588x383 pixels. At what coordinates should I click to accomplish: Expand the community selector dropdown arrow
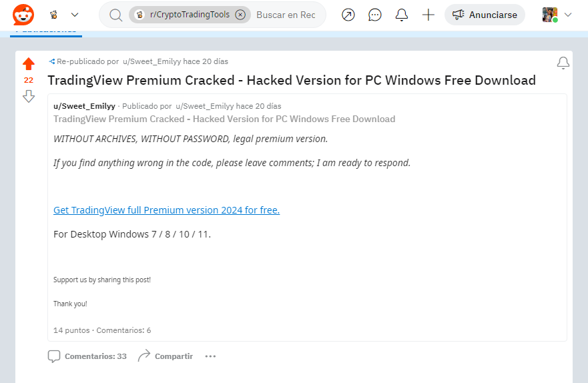tap(75, 15)
